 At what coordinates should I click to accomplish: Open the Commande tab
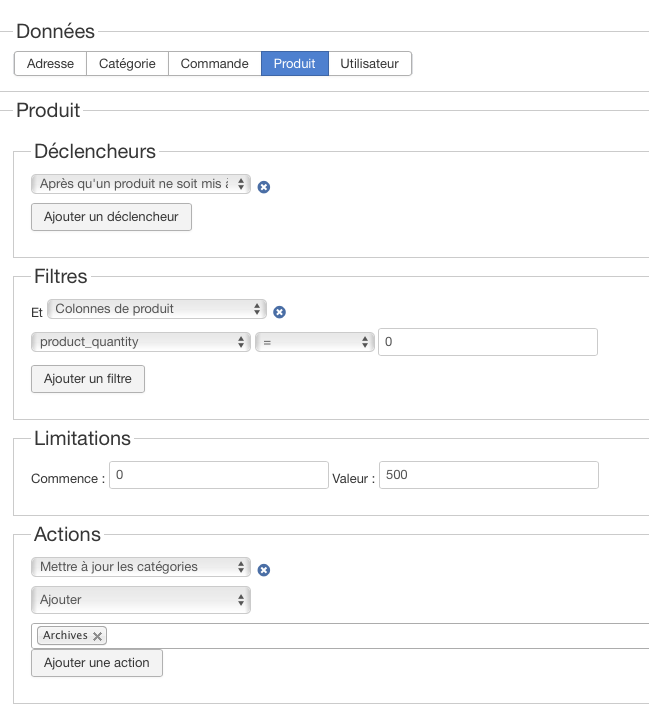[214, 64]
